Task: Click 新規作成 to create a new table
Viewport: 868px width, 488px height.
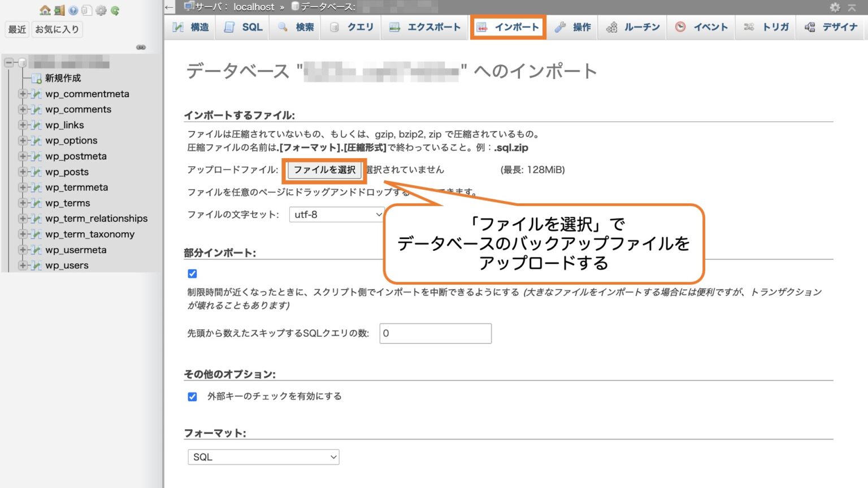Action: (63, 78)
